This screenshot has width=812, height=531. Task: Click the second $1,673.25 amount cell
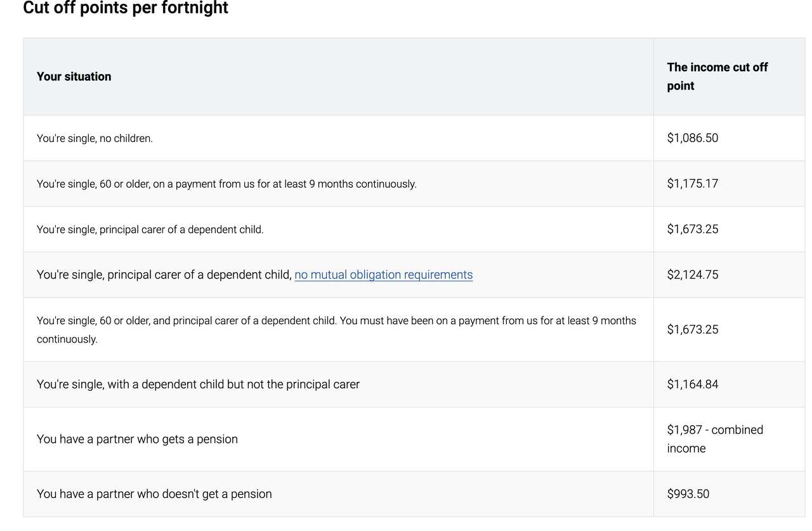(x=692, y=329)
